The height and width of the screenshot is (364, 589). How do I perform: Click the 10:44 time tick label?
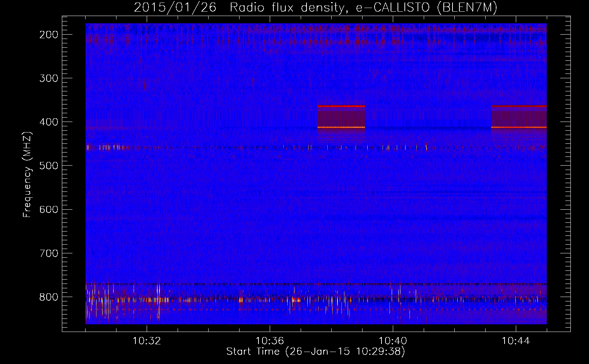(516, 341)
